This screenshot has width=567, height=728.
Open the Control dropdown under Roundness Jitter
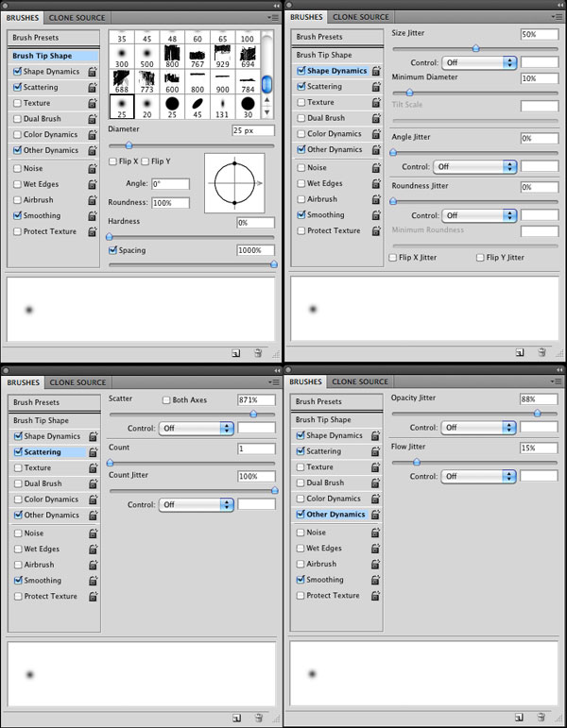tap(479, 215)
